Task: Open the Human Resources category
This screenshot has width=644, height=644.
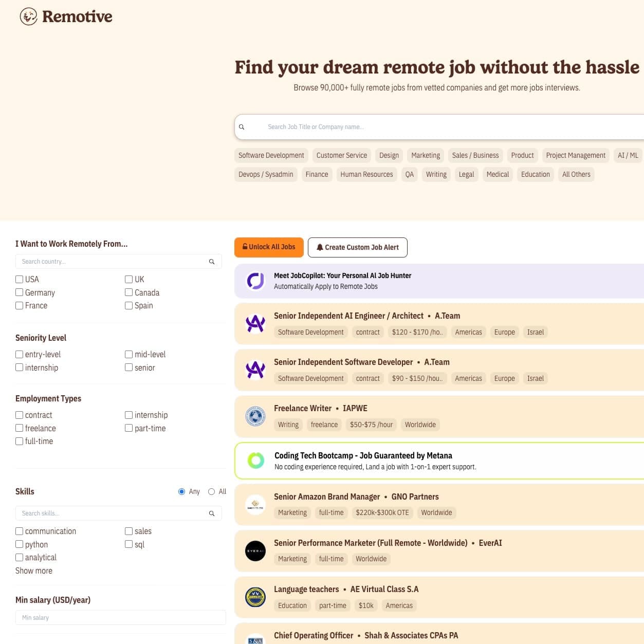Action: (x=366, y=174)
